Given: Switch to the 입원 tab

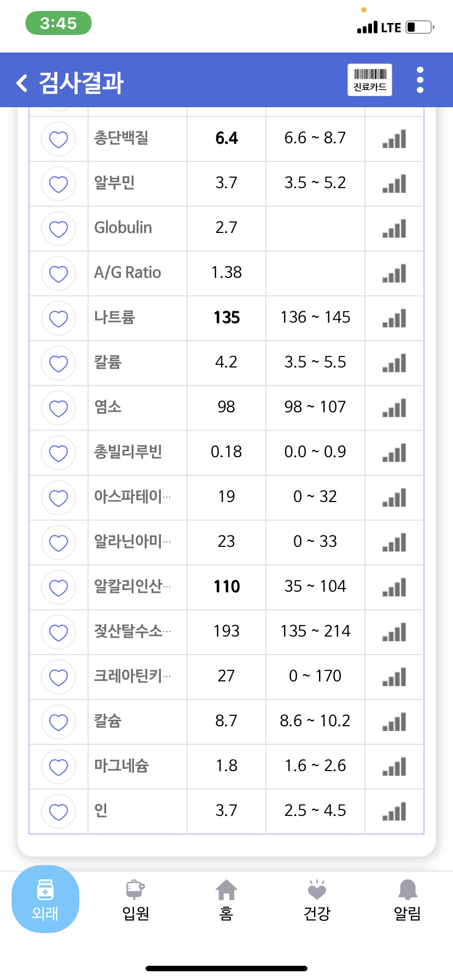Looking at the screenshot, I should pos(136,900).
